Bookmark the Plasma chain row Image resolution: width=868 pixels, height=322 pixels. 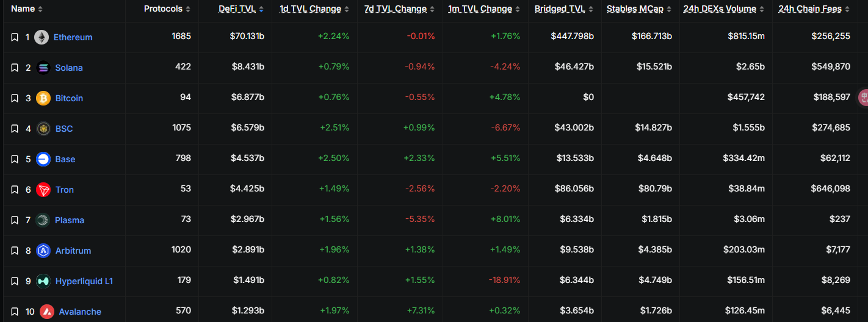point(15,220)
